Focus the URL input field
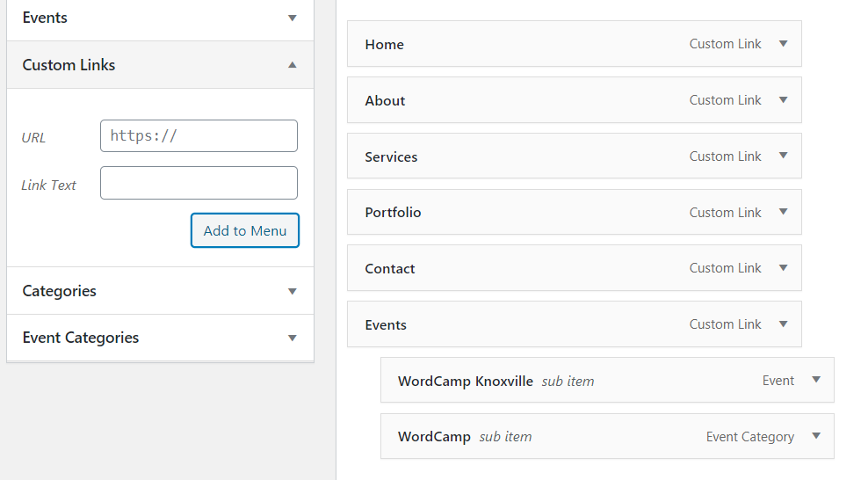Image resolution: width=868 pixels, height=480 pixels. [199, 136]
